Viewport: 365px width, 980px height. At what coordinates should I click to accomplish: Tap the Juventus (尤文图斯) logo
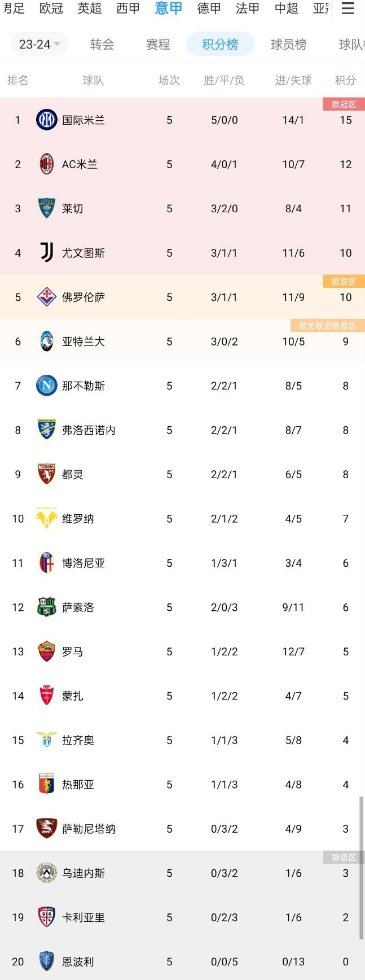tap(47, 253)
